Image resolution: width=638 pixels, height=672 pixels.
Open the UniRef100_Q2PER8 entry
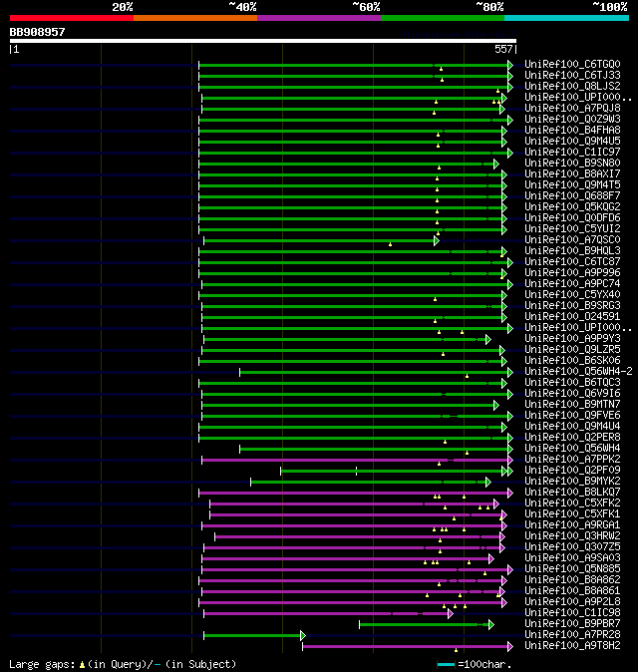point(572,437)
